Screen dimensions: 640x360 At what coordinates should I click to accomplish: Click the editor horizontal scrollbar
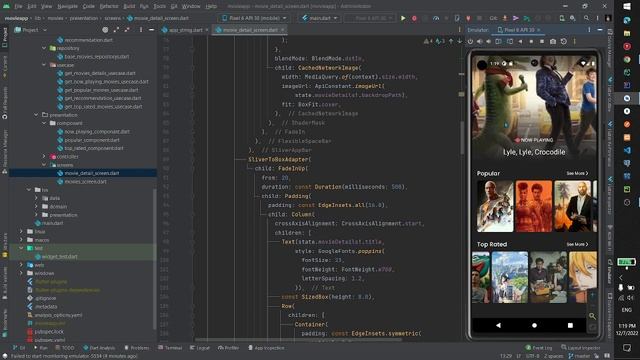(298, 340)
